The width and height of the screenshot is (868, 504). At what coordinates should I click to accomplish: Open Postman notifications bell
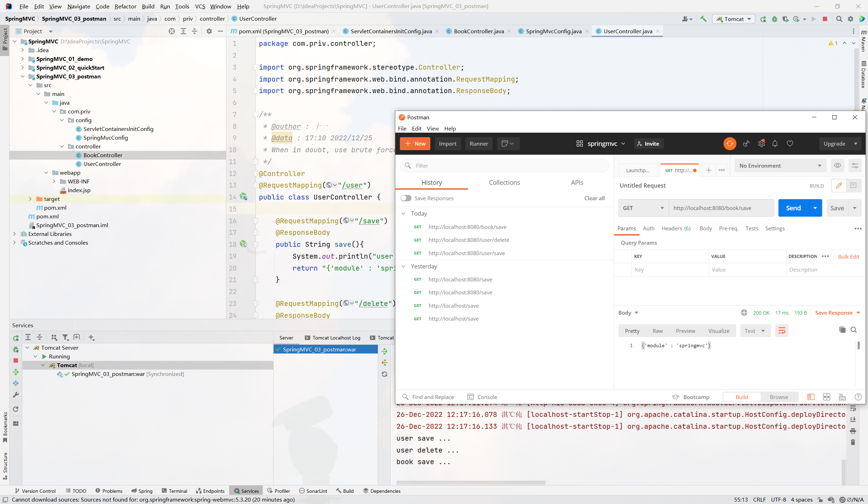775,143
